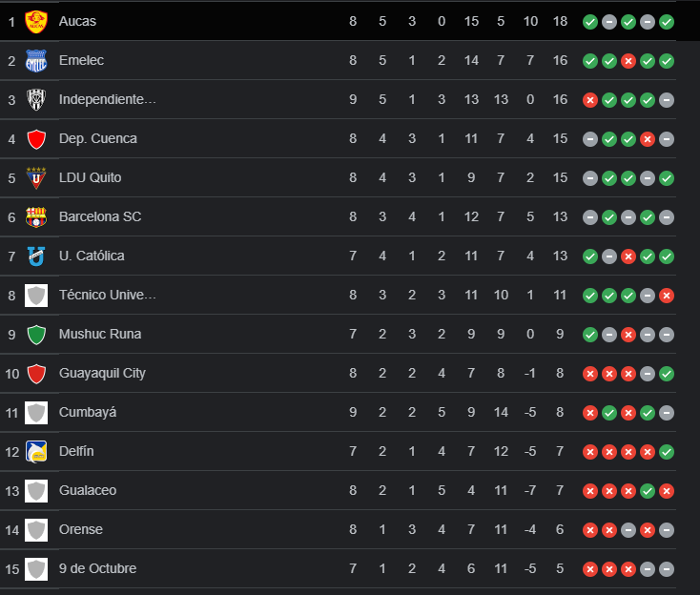This screenshot has width=700, height=595.
Task: Click the Dep. Cuenca red shield icon
Action: (x=36, y=138)
